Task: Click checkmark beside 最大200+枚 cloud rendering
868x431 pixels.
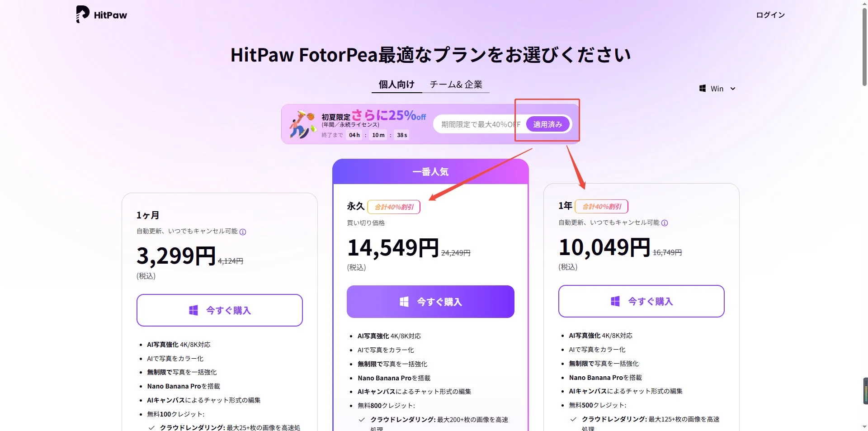Action: (362, 420)
